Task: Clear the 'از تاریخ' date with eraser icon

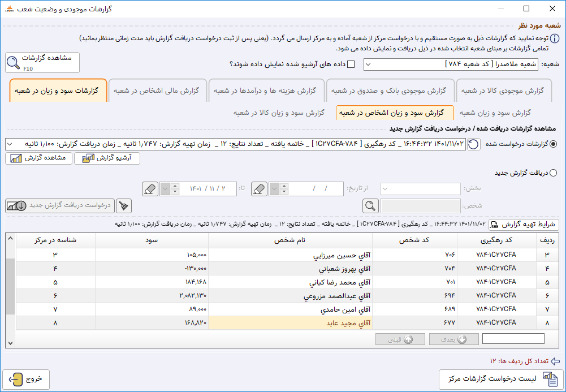Action: (259, 189)
